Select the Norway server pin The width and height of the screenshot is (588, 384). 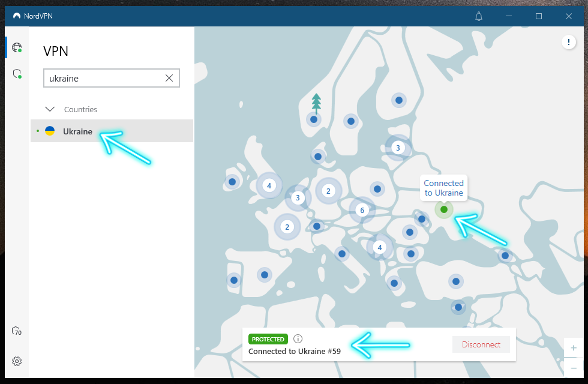tap(314, 119)
